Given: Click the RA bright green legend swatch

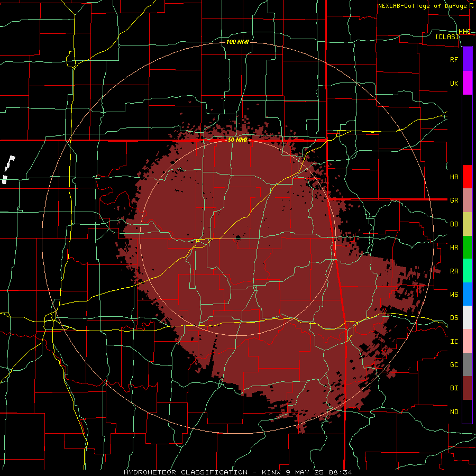Looking at the screenshot, I should (x=467, y=271).
